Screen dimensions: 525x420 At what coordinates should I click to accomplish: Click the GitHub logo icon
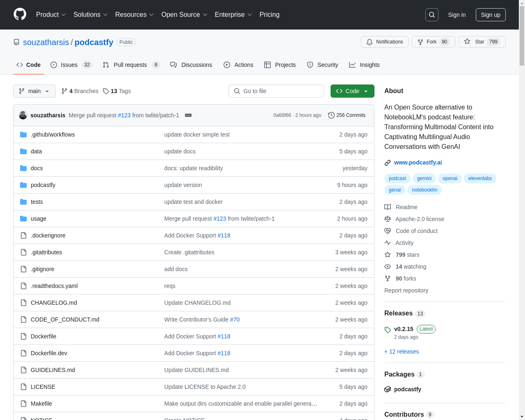coord(20,14)
